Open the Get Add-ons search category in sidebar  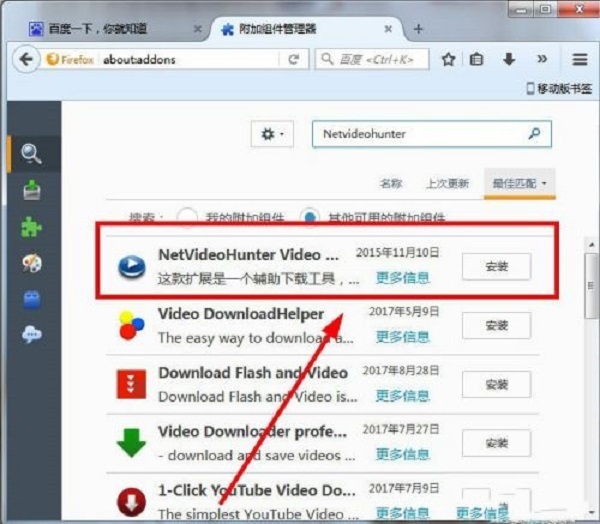coord(32,154)
